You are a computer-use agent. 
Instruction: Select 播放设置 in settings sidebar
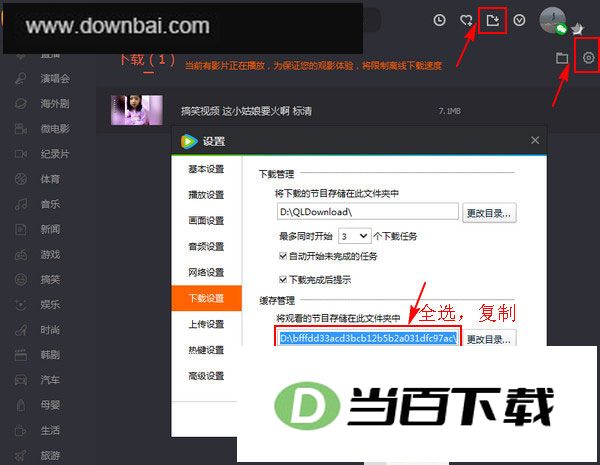[206, 195]
